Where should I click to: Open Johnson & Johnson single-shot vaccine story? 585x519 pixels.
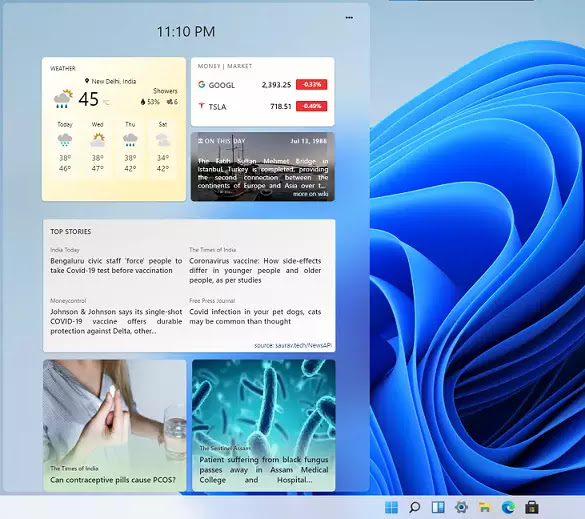click(x=116, y=321)
